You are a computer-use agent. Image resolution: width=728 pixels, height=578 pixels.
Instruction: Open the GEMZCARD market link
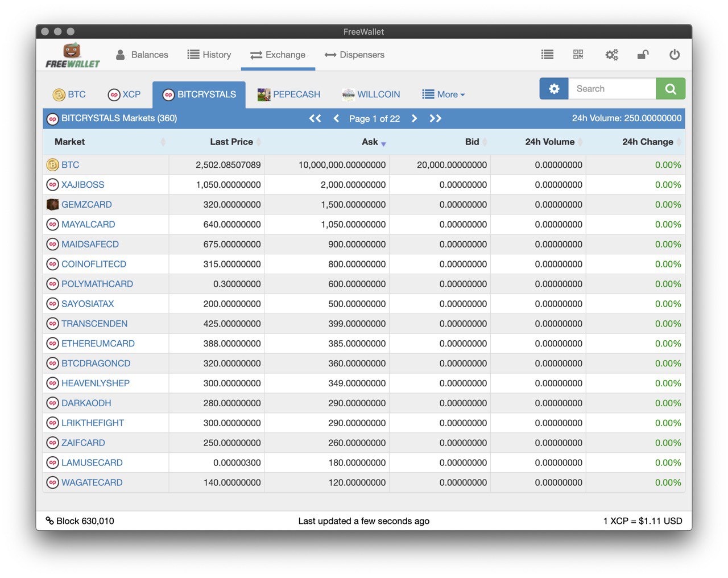pyautogui.click(x=86, y=205)
